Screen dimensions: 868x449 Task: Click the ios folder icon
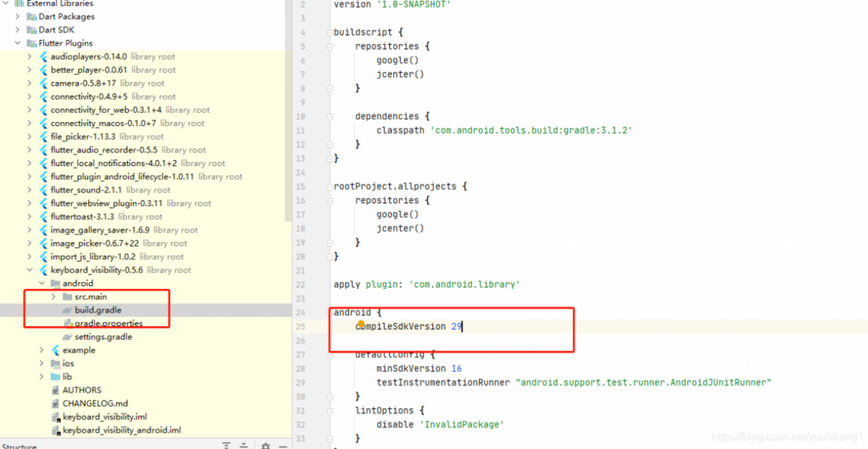tap(55, 363)
